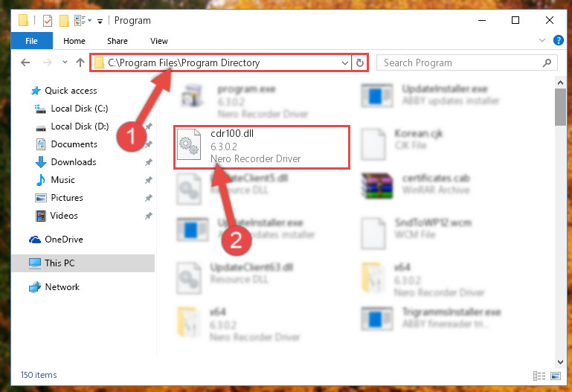Expand the ribbon with the chevron
The height and width of the screenshot is (392, 572).
click(542, 40)
